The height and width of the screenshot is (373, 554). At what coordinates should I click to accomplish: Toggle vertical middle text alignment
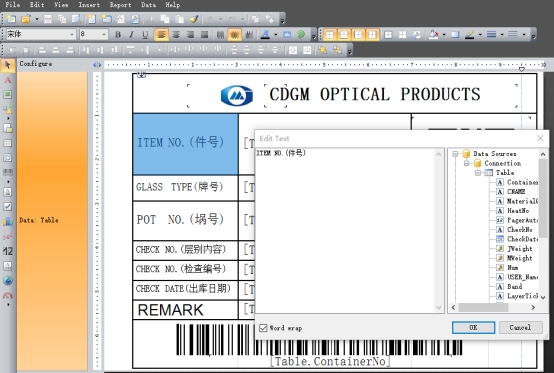point(234,35)
